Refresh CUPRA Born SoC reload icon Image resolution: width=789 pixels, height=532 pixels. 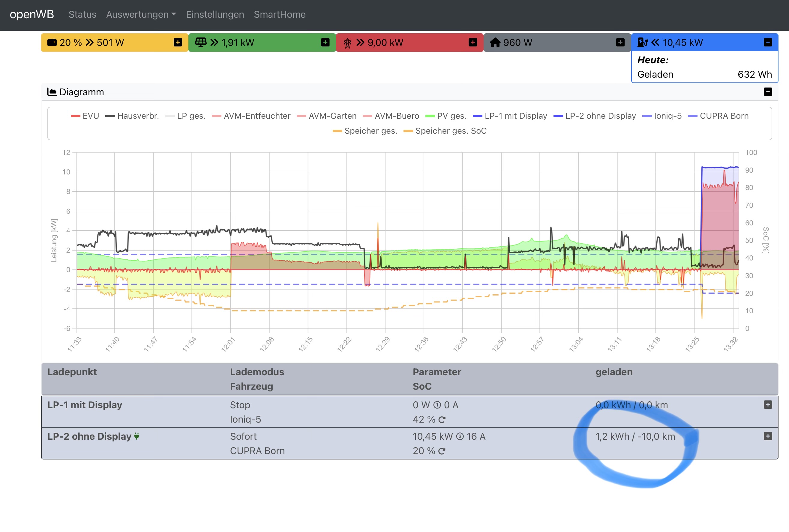coord(442,451)
